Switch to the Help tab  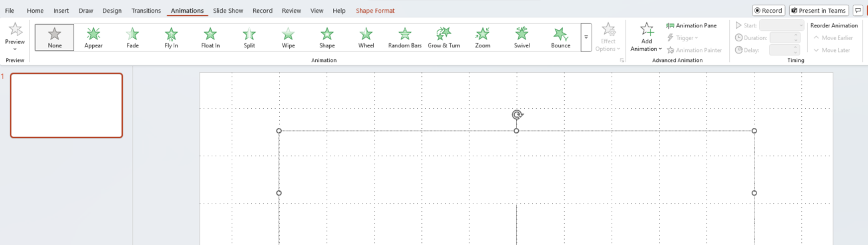339,11
